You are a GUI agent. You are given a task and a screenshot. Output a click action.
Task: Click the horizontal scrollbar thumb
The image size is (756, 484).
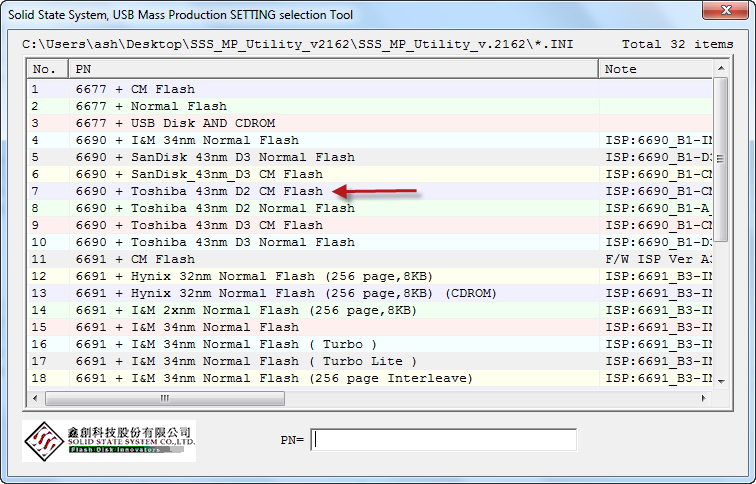click(x=165, y=398)
